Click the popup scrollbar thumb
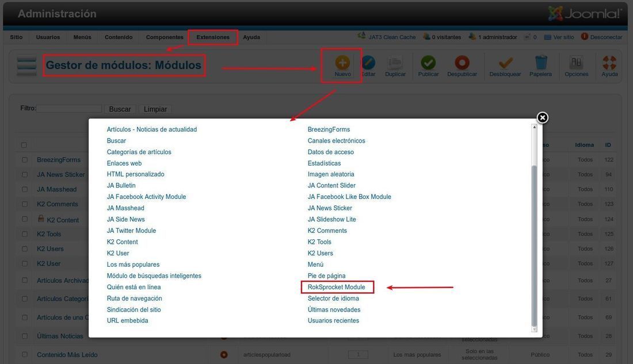The height and width of the screenshot is (364, 633). click(534, 246)
